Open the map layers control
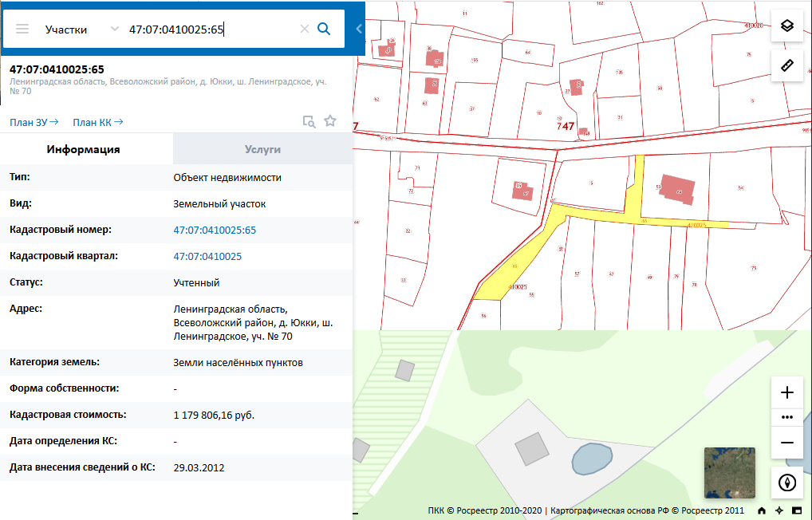 coord(786,26)
